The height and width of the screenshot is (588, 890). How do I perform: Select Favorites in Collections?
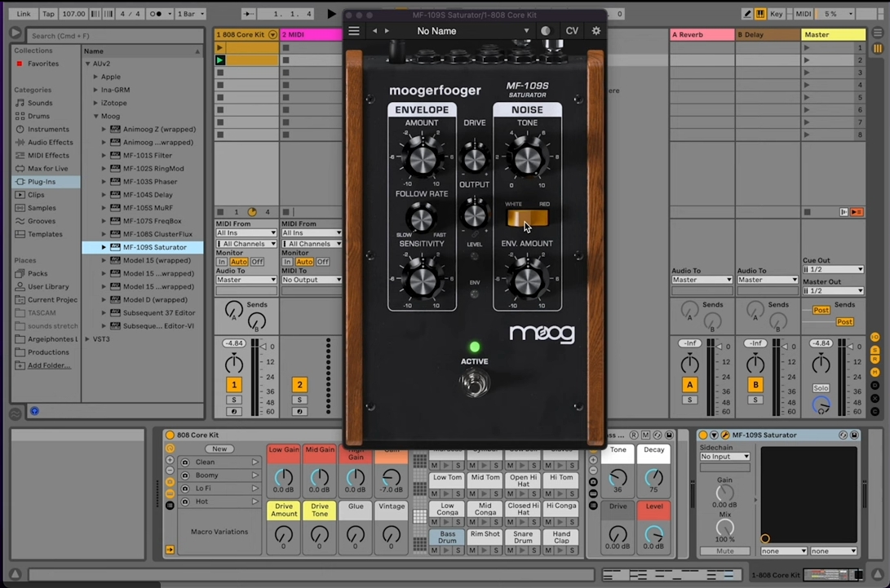click(43, 64)
